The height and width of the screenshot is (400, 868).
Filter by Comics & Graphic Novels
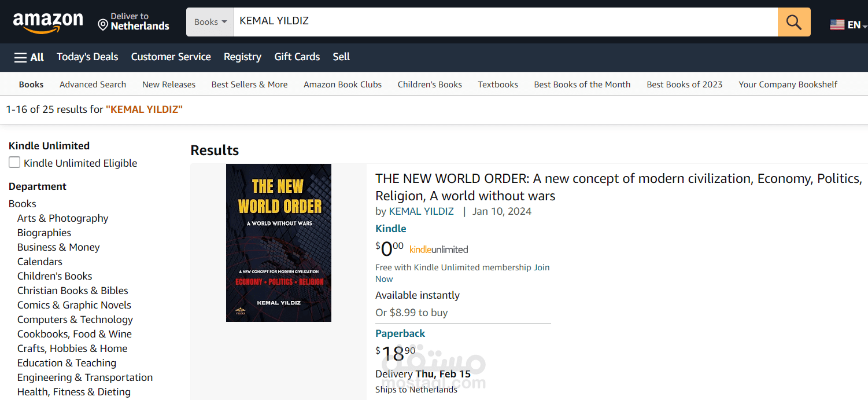74,305
